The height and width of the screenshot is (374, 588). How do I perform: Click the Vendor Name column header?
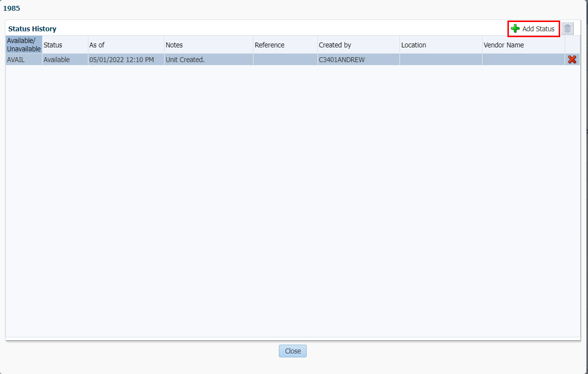[x=524, y=44]
